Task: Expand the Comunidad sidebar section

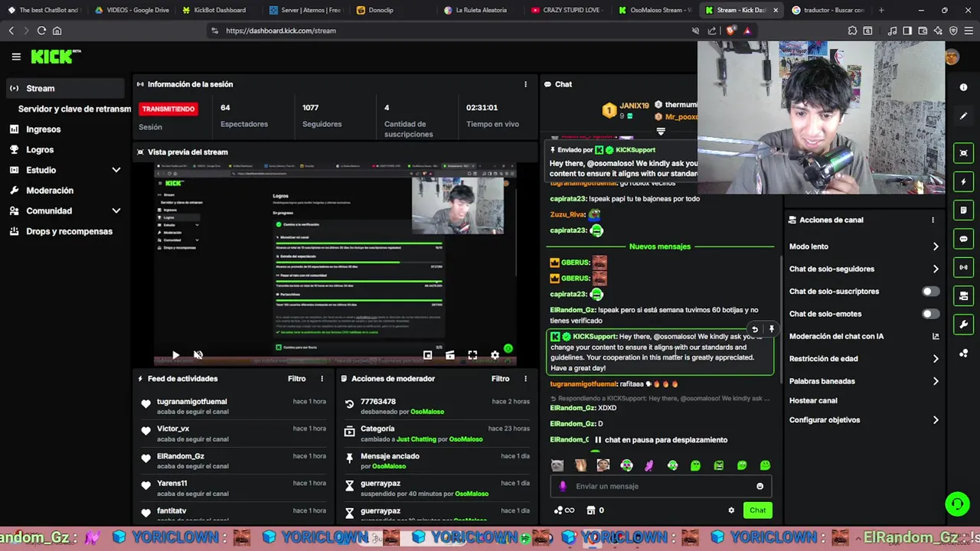Action: [x=116, y=210]
